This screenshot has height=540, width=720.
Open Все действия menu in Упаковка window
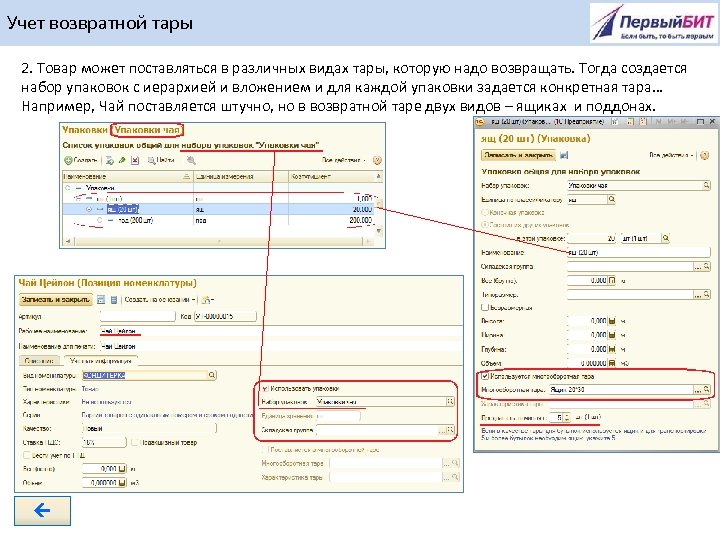[x=670, y=155]
